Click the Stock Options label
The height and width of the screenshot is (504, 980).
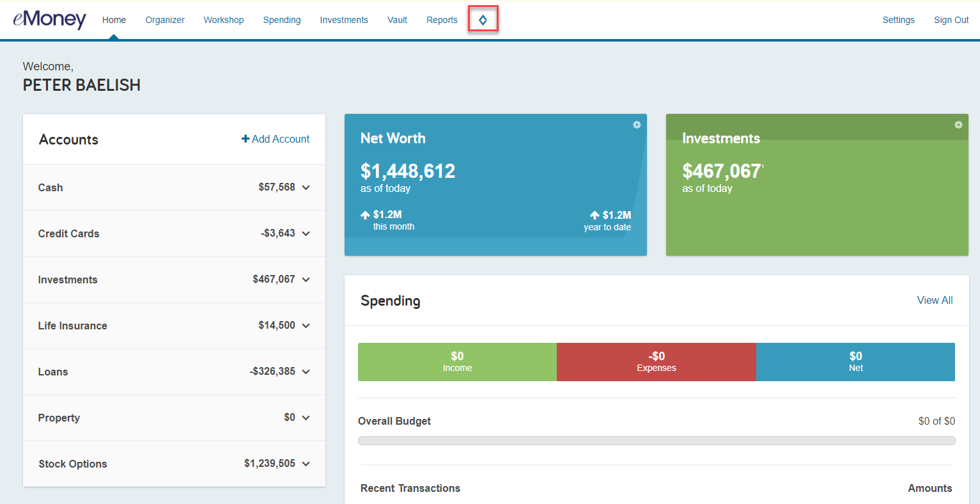(x=73, y=464)
